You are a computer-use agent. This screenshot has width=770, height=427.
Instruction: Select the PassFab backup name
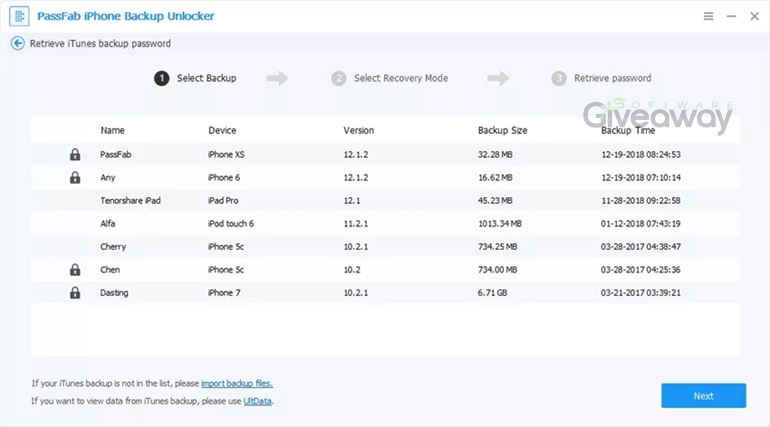[x=115, y=155]
